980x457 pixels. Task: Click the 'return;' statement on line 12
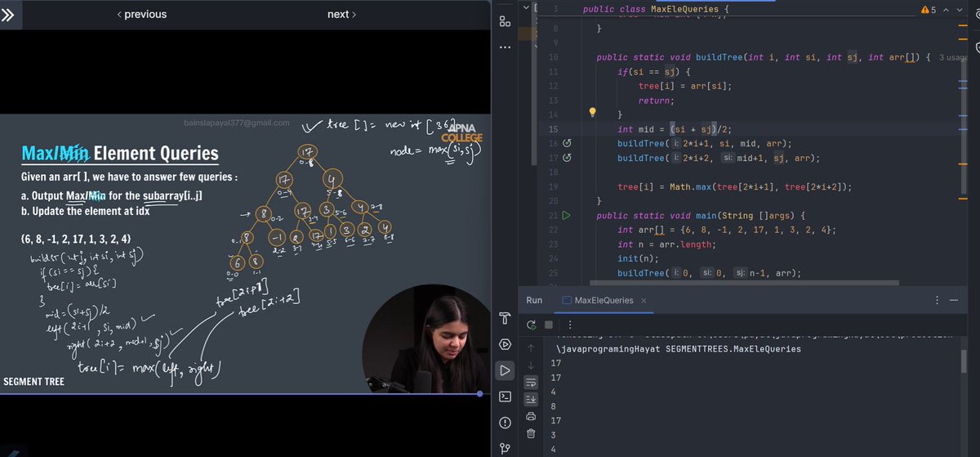click(x=657, y=101)
